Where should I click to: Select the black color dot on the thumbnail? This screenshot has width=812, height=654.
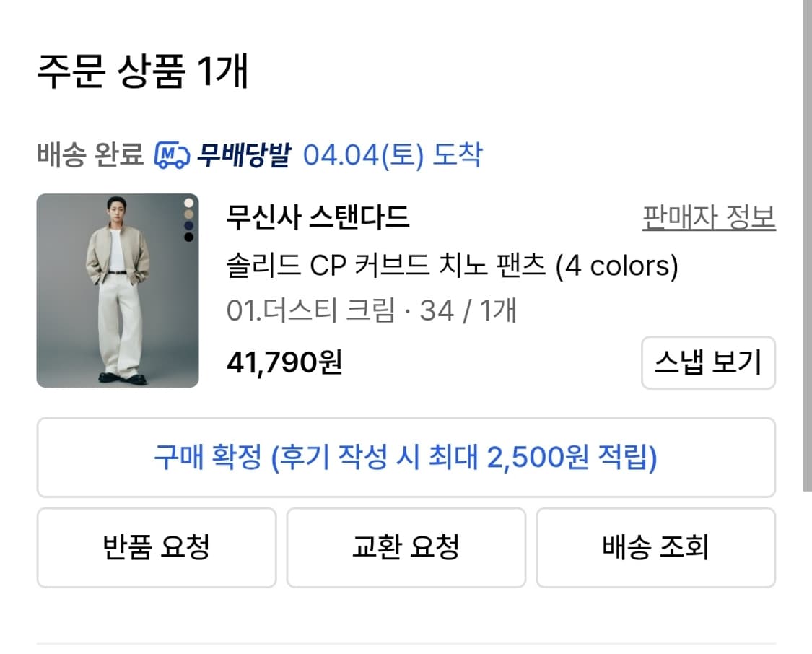click(x=188, y=237)
